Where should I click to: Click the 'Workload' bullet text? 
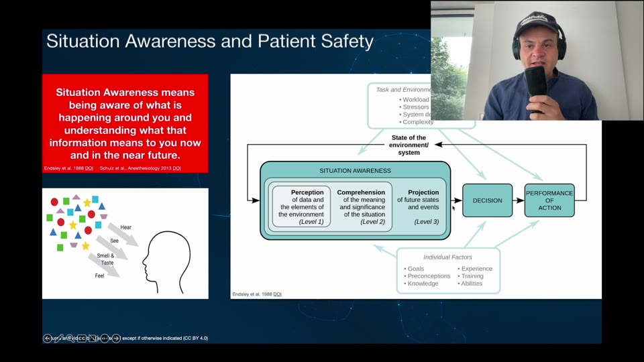[416, 100]
